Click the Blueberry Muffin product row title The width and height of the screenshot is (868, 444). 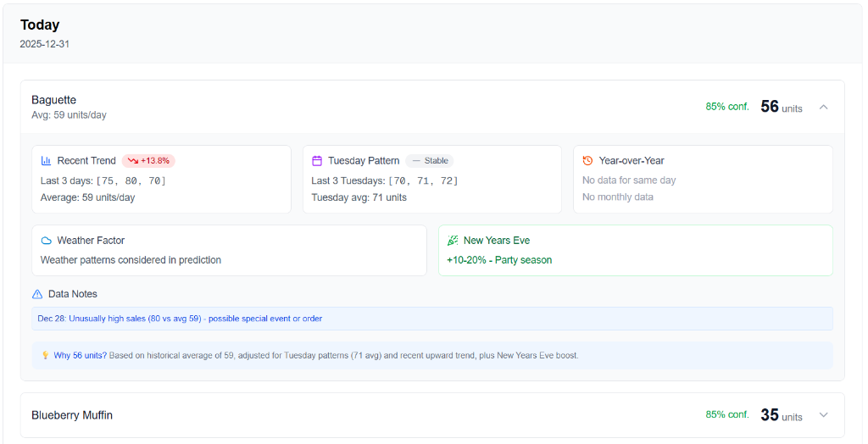72,415
